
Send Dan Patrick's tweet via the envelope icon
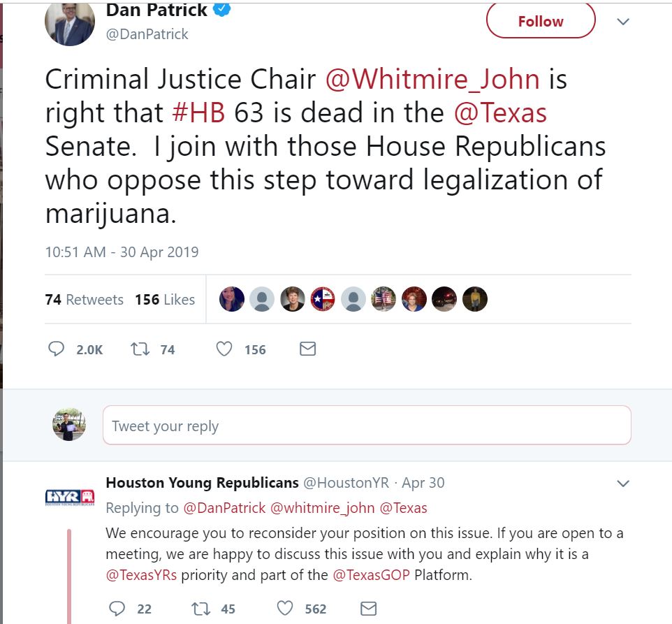pyautogui.click(x=308, y=349)
